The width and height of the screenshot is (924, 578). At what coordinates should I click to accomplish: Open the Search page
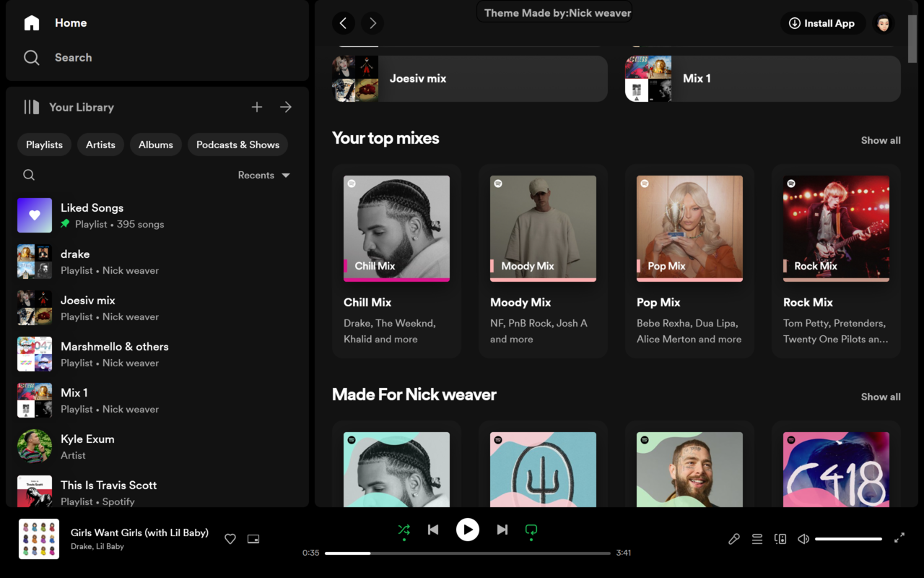[58, 58]
